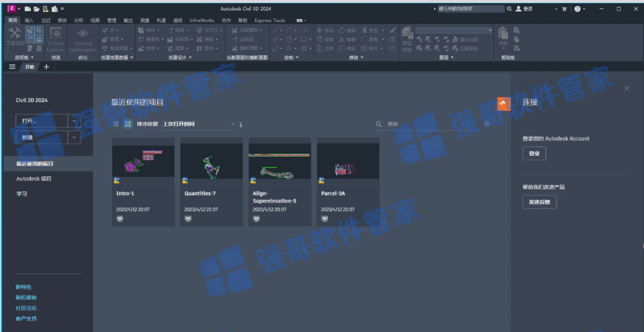The width and height of the screenshot is (644, 332).
Task: Select the Rotate (旋转) tool
Action: [347, 30]
